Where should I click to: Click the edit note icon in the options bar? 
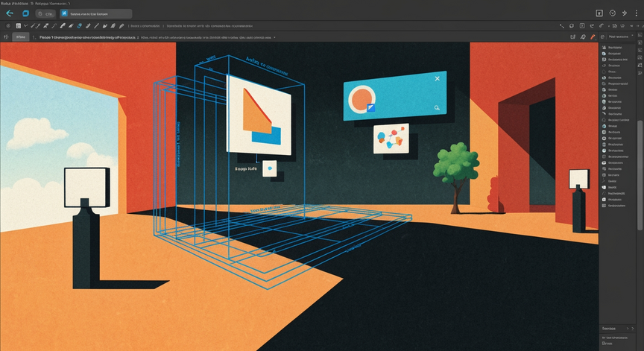[x=573, y=37]
